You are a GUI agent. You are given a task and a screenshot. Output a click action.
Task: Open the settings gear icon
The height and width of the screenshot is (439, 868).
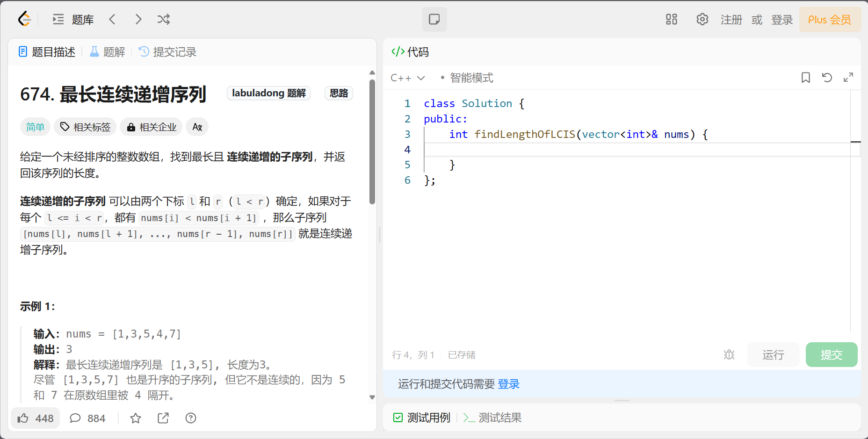pyautogui.click(x=702, y=19)
